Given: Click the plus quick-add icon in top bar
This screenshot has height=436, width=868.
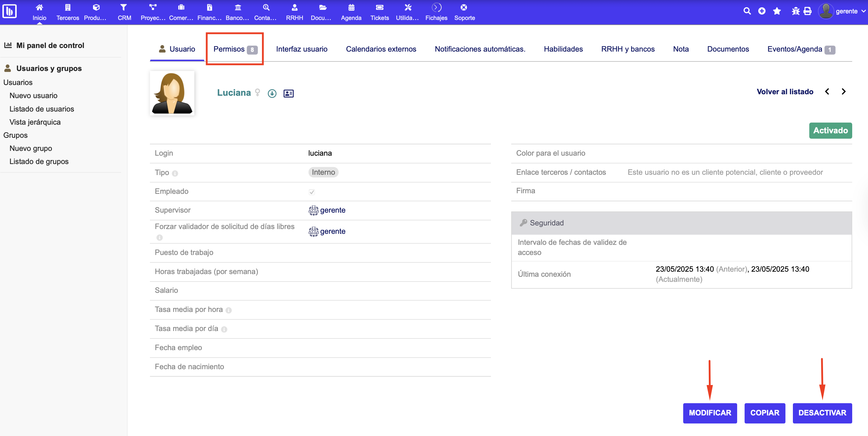Looking at the screenshot, I should [x=762, y=11].
